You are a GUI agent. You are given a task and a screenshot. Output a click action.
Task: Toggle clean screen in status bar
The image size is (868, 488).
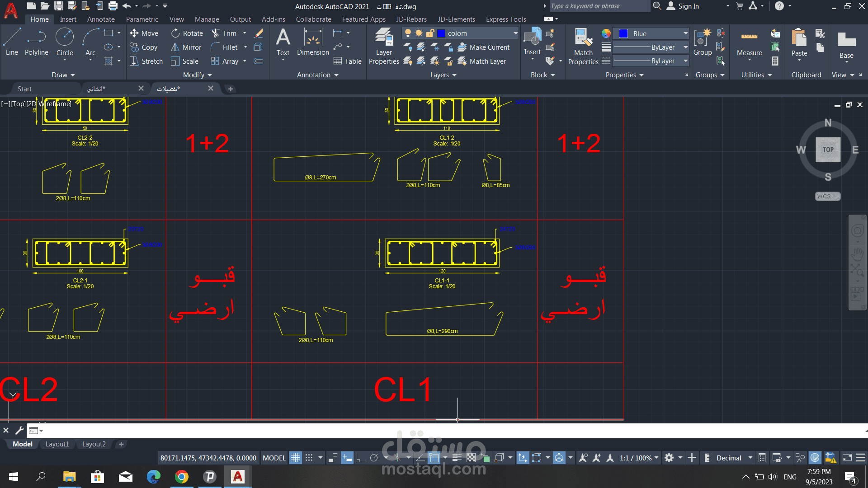(x=847, y=458)
